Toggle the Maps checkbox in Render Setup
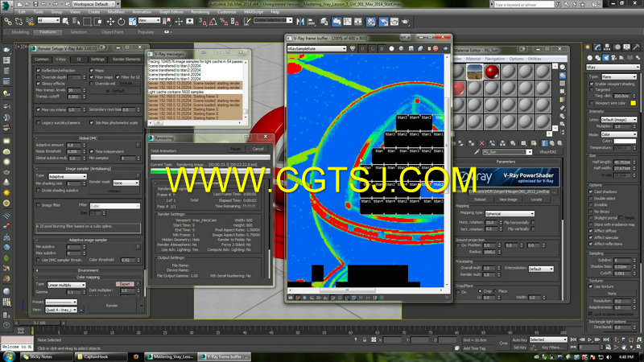Image resolution: width=644 pixels, height=362 pixels. coord(92,70)
